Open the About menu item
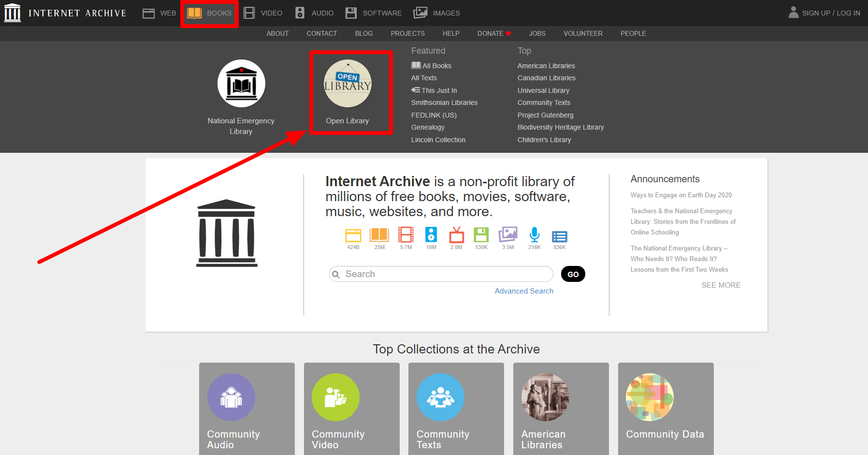Image resolution: width=868 pixels, height=455 pixels. pos(277,33)
